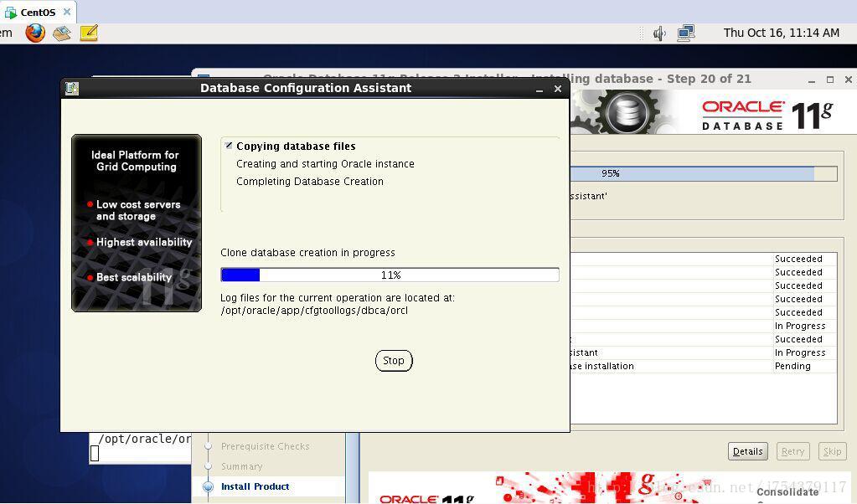Click the checkmark beside Copying database files
The height and width of the screenshot is (504, 857).
(229, 146)
